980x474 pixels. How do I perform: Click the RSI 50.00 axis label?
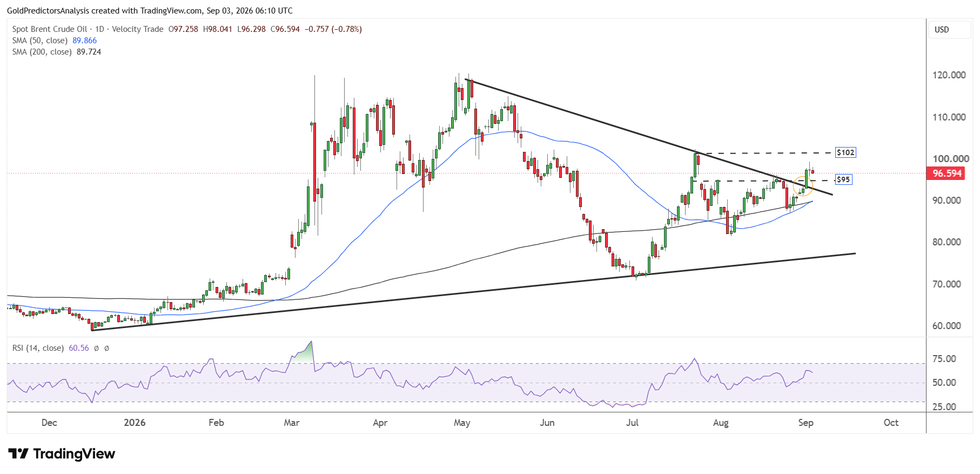pos(944,383)
